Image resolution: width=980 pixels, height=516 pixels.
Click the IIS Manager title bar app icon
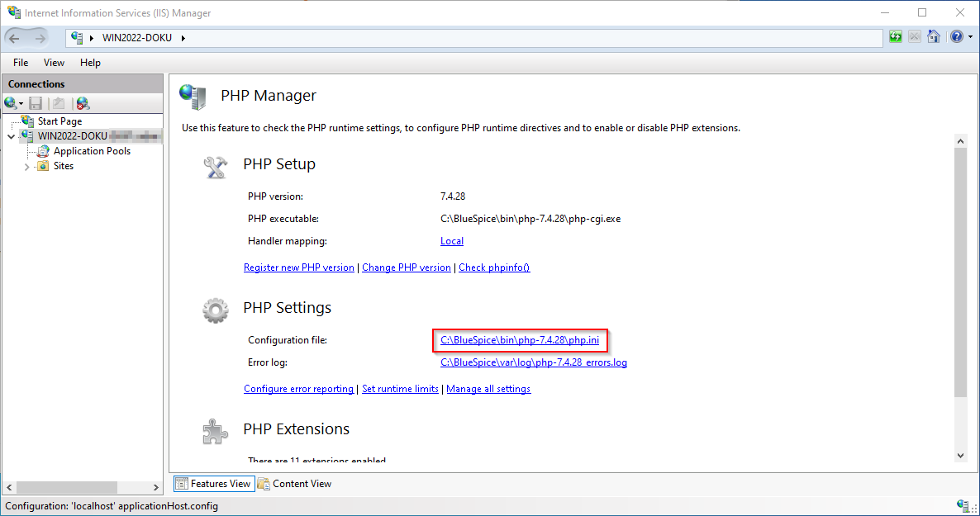(x=14, y=12)
